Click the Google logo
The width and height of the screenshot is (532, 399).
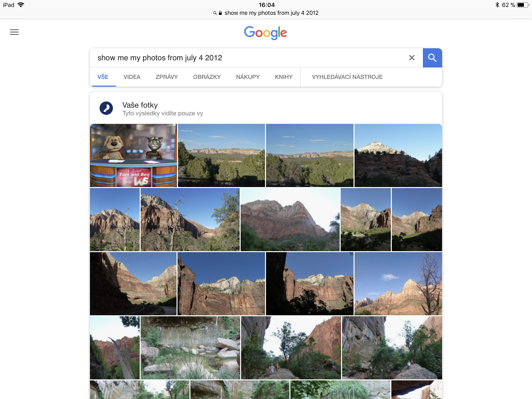click(x=266, y=33)
